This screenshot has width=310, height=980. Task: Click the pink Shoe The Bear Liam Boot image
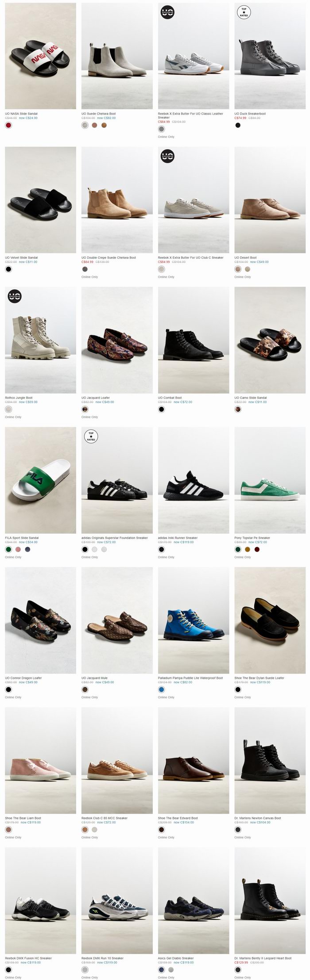point(40,760)
